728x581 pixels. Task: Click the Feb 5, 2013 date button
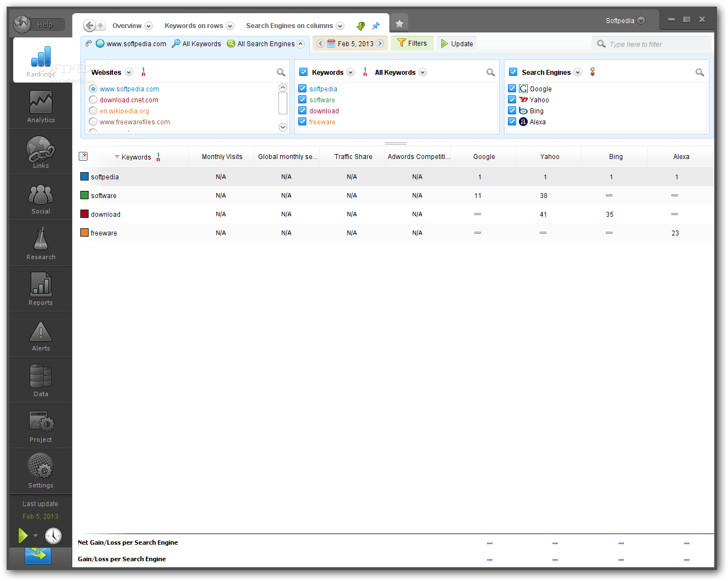point(350,43)
